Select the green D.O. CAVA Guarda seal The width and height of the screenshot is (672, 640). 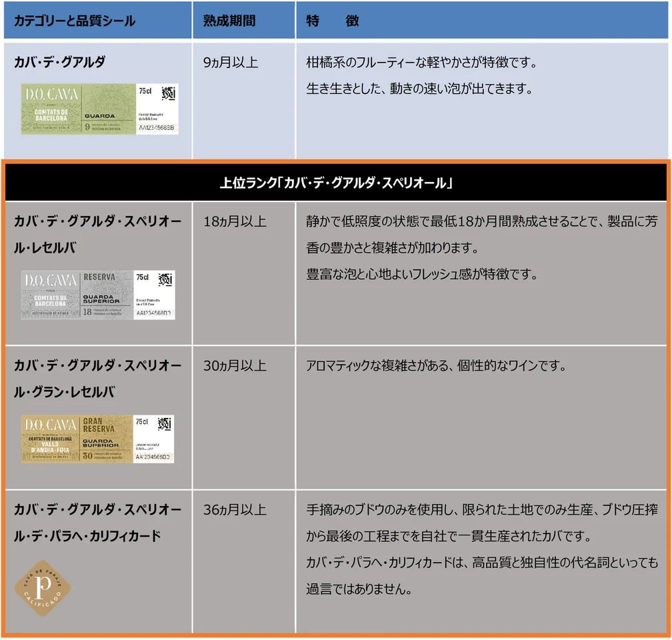click(100, 109)
